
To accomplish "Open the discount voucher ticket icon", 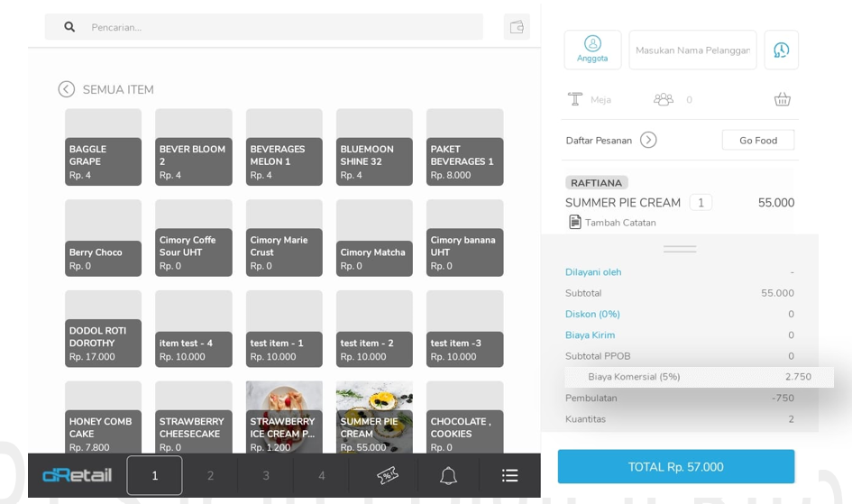I will (x=388, y=475).
